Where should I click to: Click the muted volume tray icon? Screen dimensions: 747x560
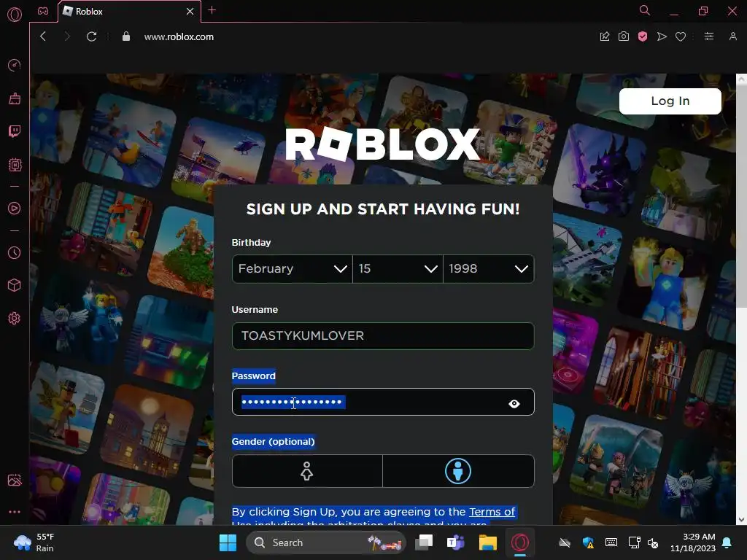click(x=653, y=542)
